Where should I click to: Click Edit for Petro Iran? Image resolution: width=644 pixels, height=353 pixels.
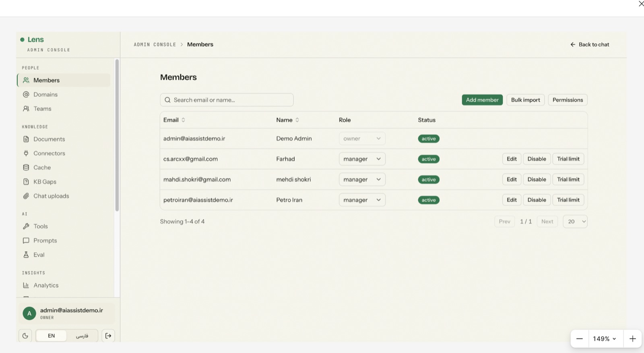(x=512, y=200)
